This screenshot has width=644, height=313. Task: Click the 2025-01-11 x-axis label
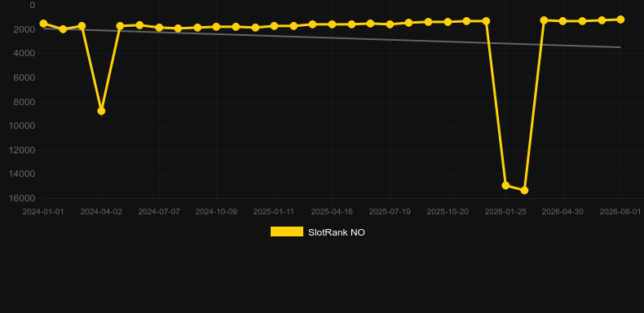[274, 212]
